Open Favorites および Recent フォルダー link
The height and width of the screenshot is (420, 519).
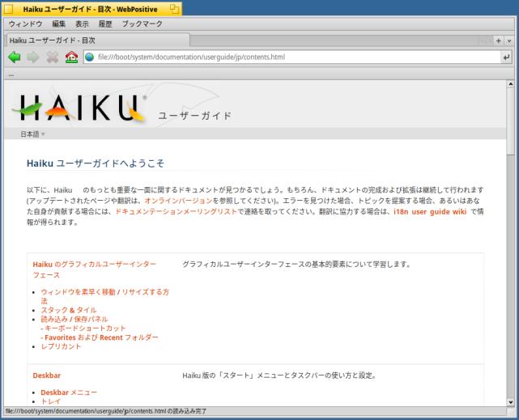[x=101, y=337]
